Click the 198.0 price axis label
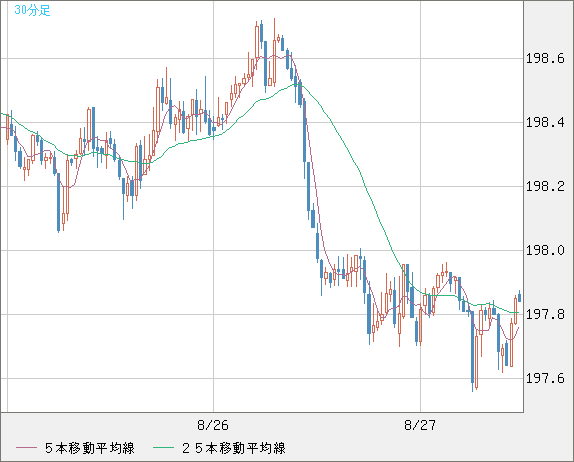The image size is (574, 462). coord(545,250)
